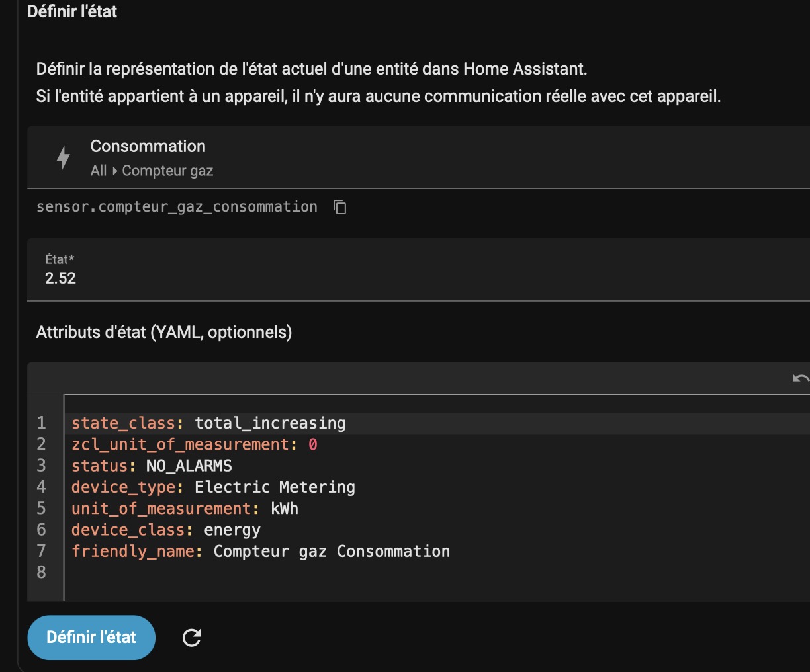
Task: Click the lightning bolt entity icon
Action: pos(64,157)
